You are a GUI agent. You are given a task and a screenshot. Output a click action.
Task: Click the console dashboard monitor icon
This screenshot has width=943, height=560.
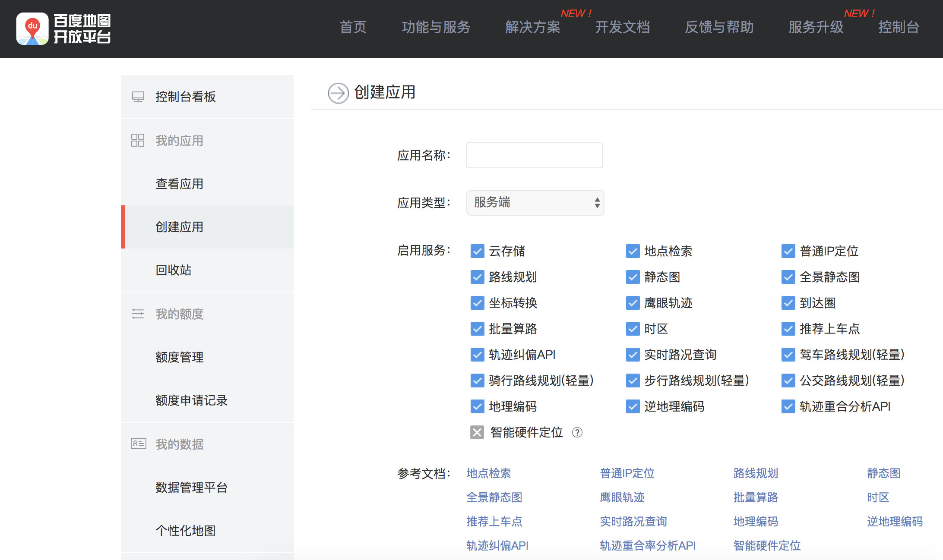point(138,97)
